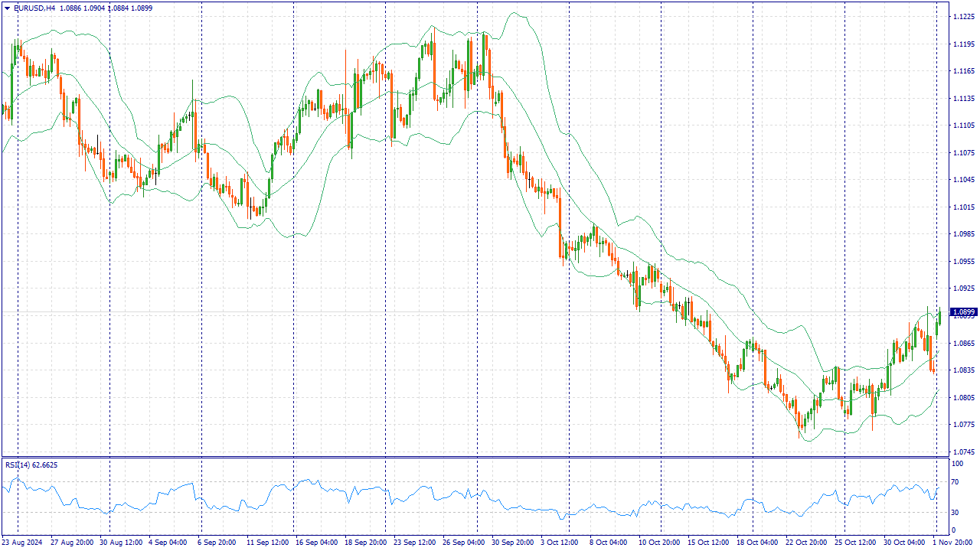
Task: Click the 1 Nov 20:00 time label
Action: (x=955, y=542)
